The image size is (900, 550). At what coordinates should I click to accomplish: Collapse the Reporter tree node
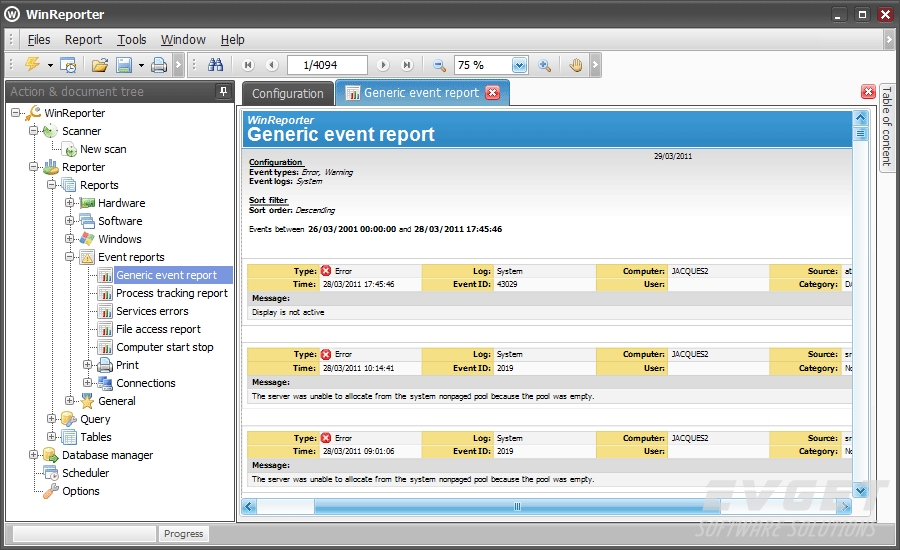coord(33,167)
